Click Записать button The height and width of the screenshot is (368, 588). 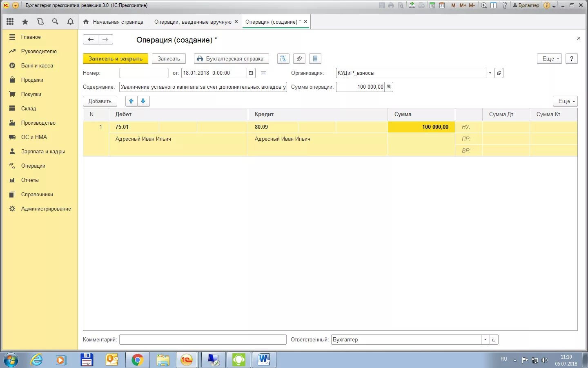tap(169, 58)
